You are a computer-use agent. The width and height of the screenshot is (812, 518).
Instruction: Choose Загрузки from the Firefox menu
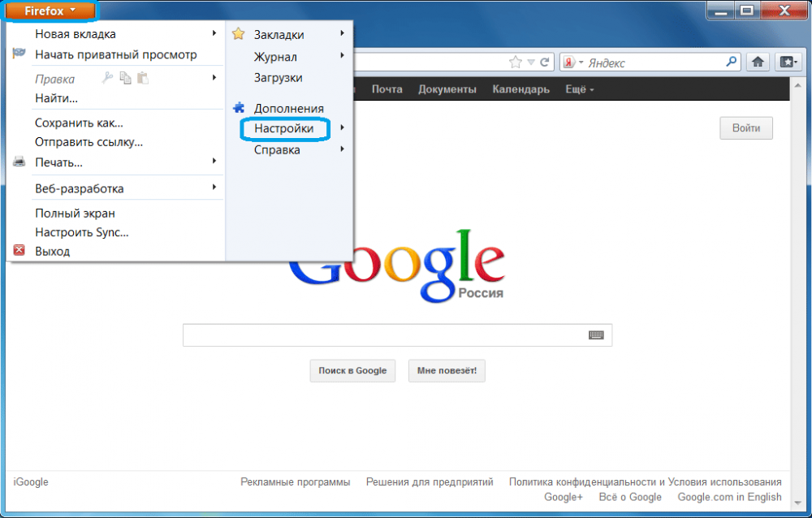pos(278,78)
